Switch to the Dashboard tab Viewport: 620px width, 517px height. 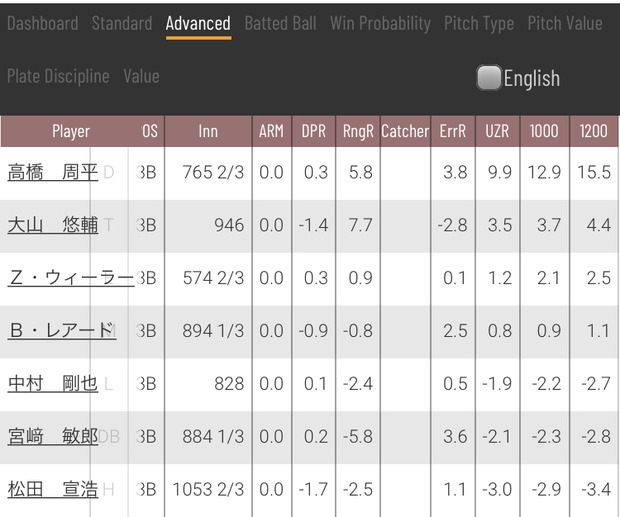click(x=43, y=23)
